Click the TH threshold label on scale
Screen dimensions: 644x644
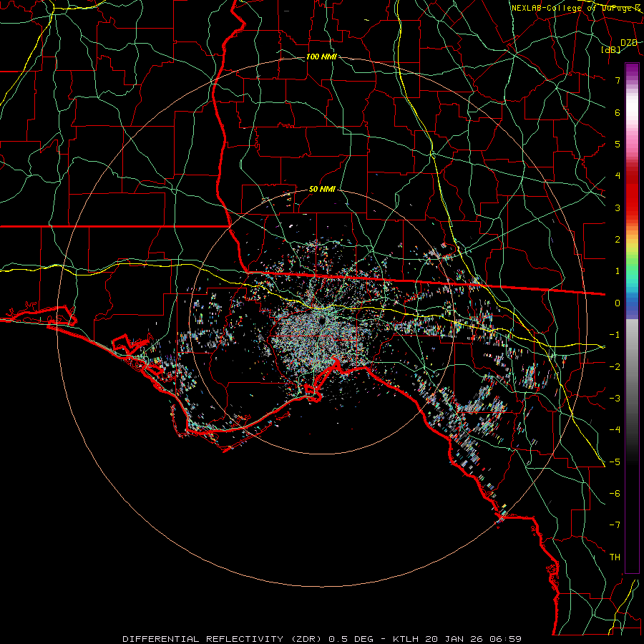615,557
